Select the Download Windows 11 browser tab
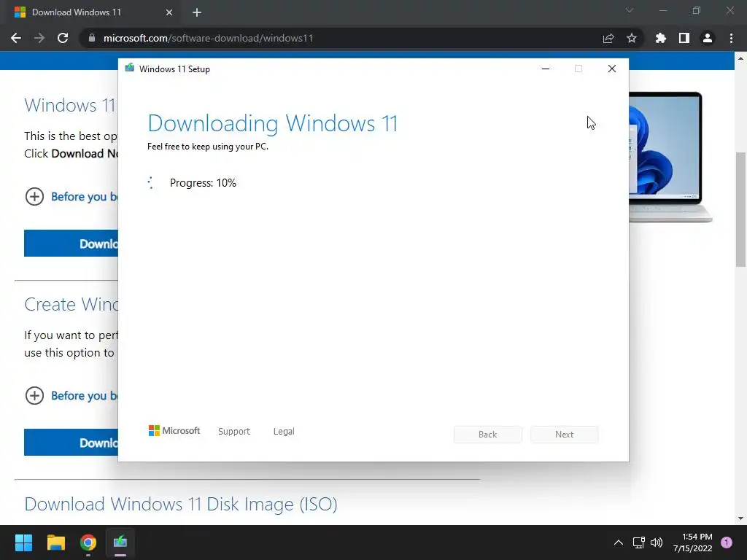This screenshot has width=747, height=560. pos(93,12)
